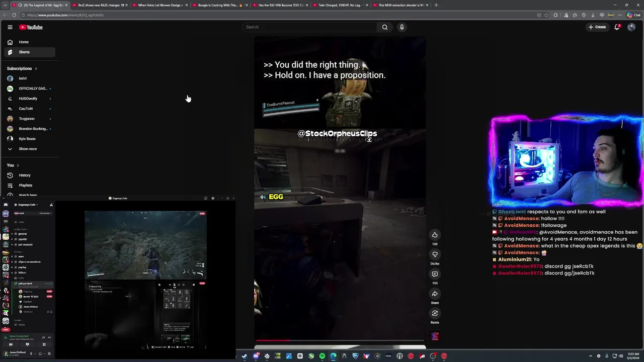644x362 pixels.
Task: Disconnect from Discord voice call
Action: [x=49, y=337]
